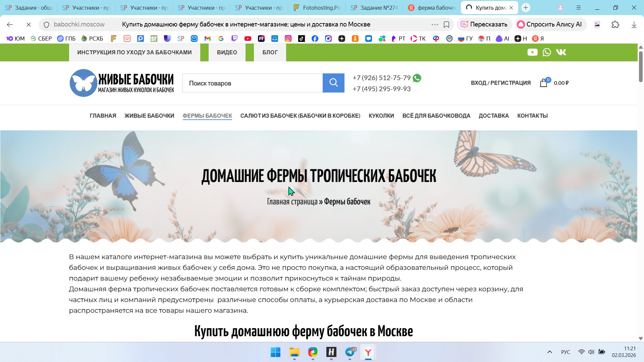Screen dimensions: 644x362
Task: Open browser downloads arrow icon
Action: tap(634, 24)
